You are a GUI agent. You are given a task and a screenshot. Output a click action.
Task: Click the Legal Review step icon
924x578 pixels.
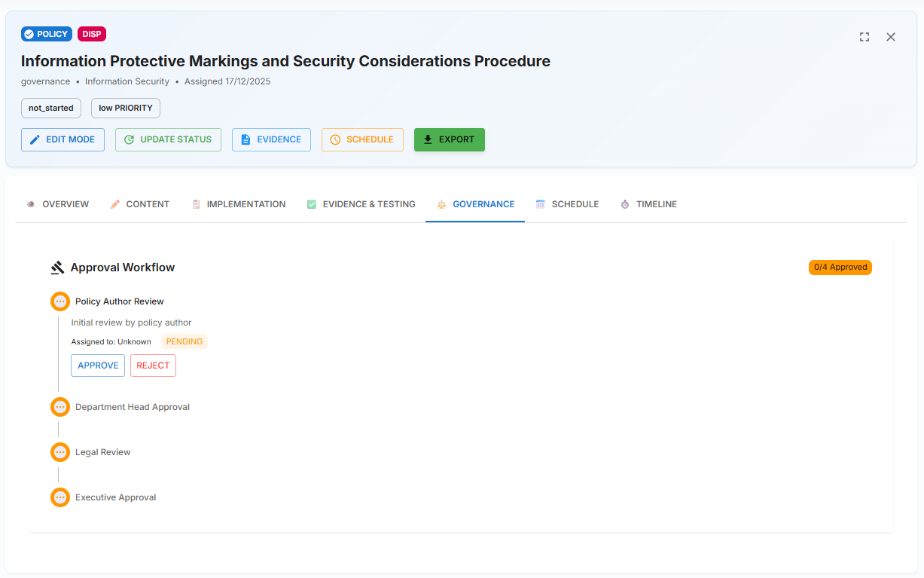(60, 452)
